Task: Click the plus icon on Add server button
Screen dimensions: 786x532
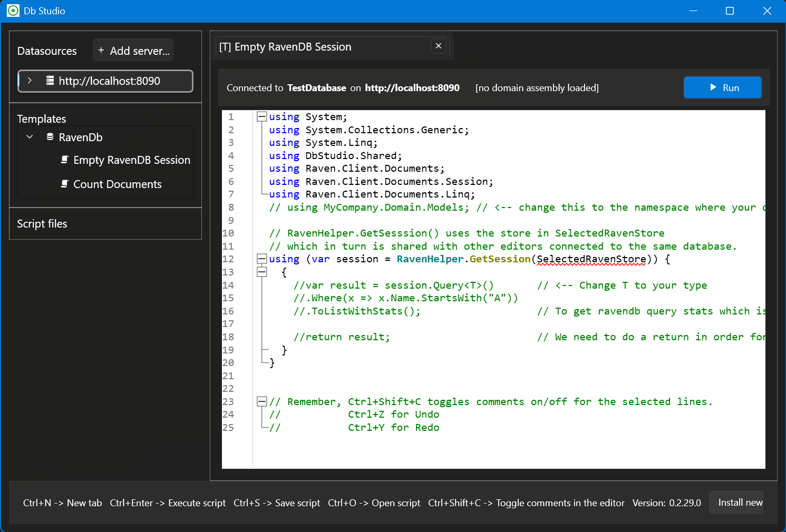Action: [x=101, y=51]
